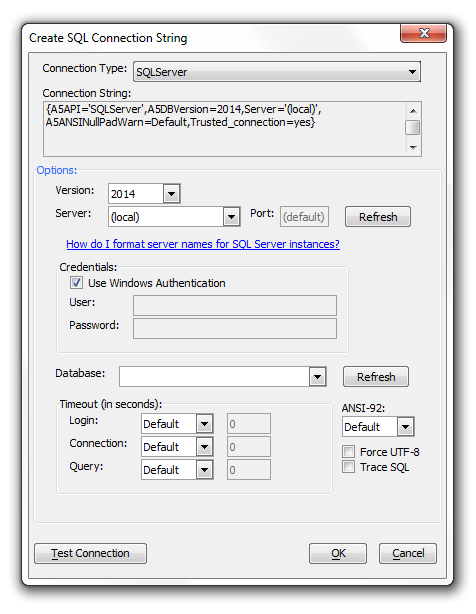Open the Server combo box list
Viewport: 476px width, 614px height.
(231, 217)
